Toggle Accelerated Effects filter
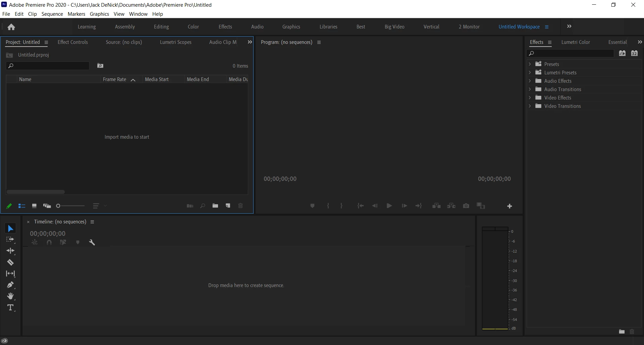 click(622, 53)
